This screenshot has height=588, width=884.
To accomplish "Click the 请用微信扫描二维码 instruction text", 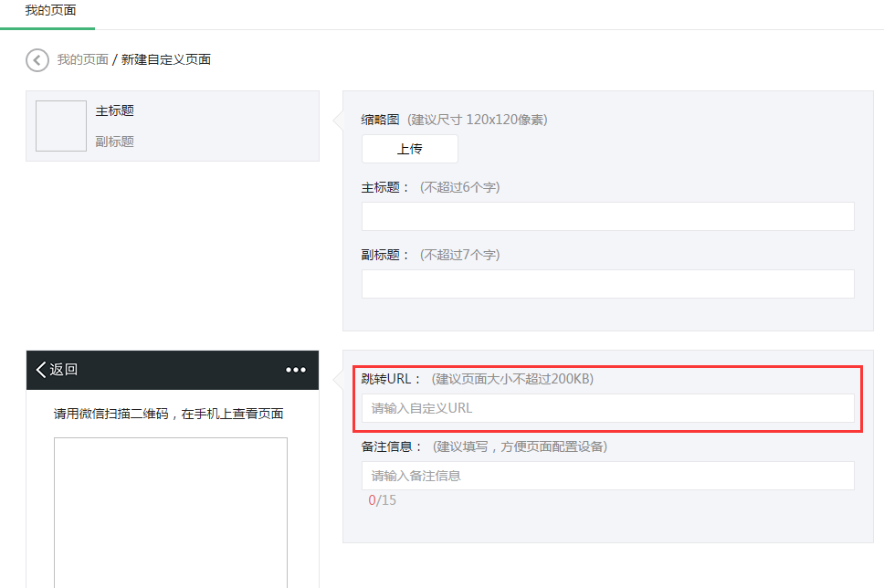I will pyautogui.click(x=168, y=414).
